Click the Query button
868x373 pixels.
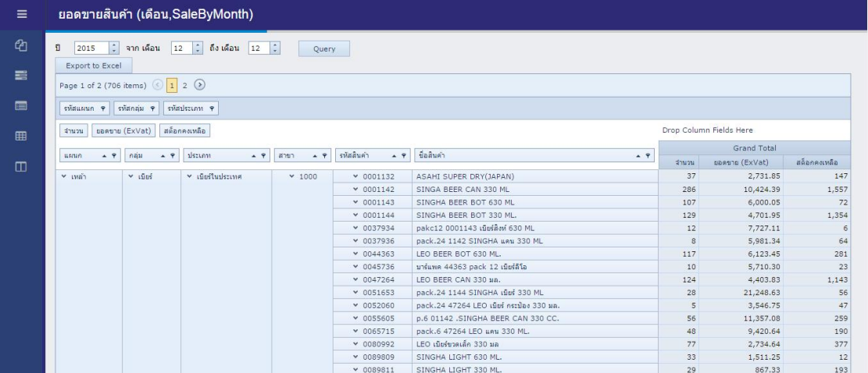pyautogui.click(x=324, y=48)
